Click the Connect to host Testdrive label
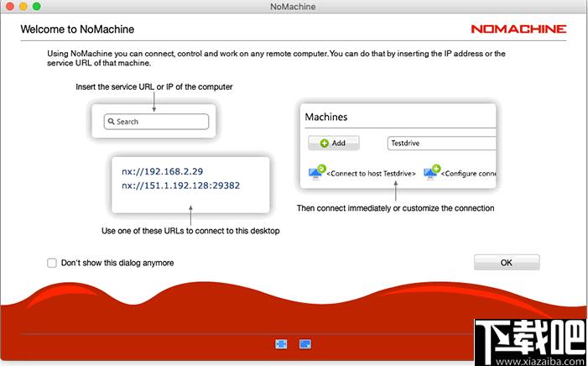Viewport: 588px width, 366px height. pos(371,174)
